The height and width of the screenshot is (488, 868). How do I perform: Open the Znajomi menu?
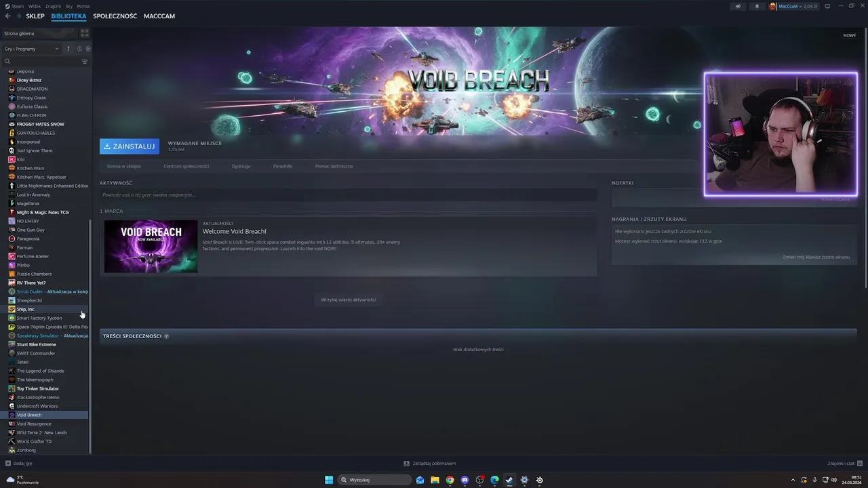(x=53, y=6)
